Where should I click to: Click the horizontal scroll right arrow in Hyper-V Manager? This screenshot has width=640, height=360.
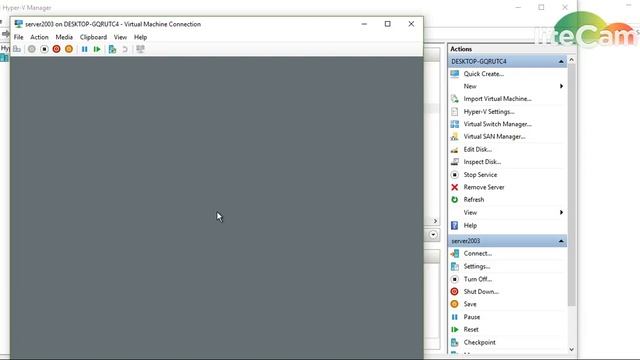435,221
